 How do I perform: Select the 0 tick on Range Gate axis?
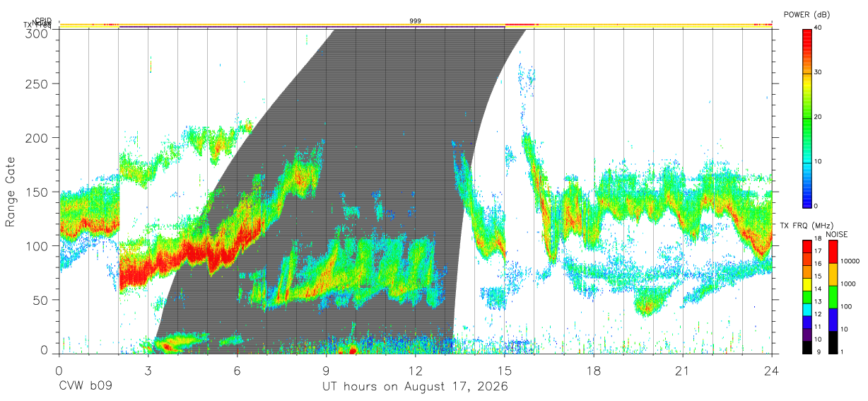pyautogui.click(x=45, y=349)
